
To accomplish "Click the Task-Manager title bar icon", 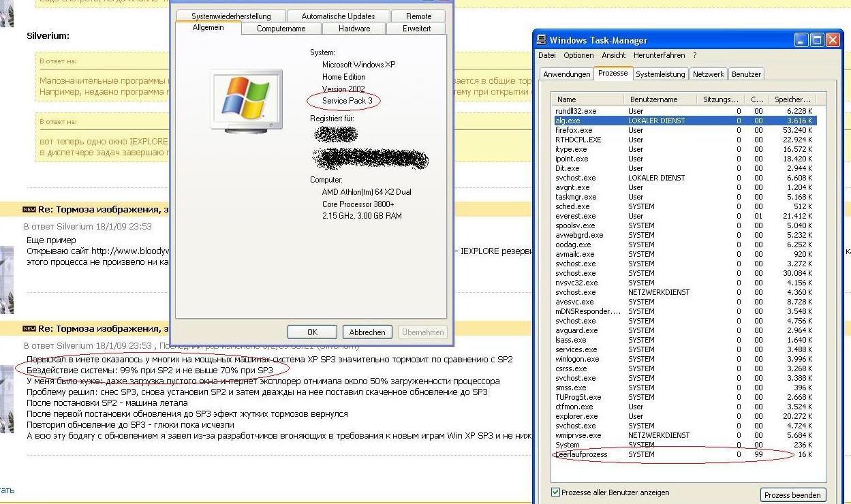I will (542, 40).
